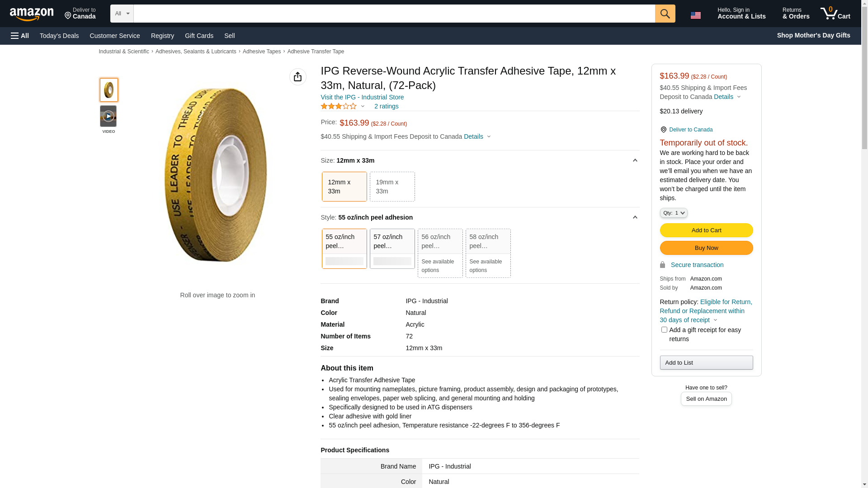Open Today's Deals in navigation bar
Viewport: 868px width, 488px height.
click(x=59, y=36)
